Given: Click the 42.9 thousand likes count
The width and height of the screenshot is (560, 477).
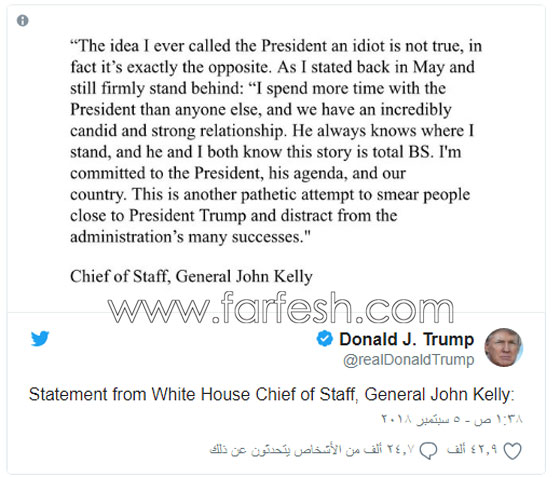Looking at the screenshot, I should coord(471,450).
